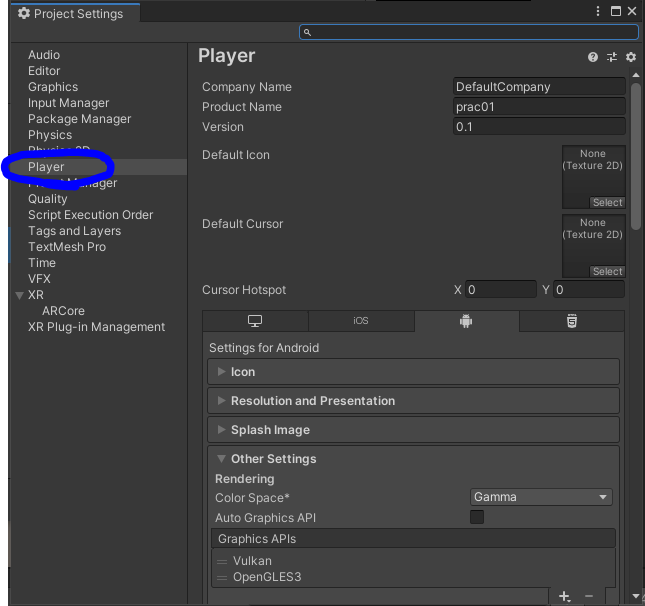Viewport: 645px width, 606px height.
Task: Toggle the Auto Graphics API checkbox
Action: click(x=477, y=517)
